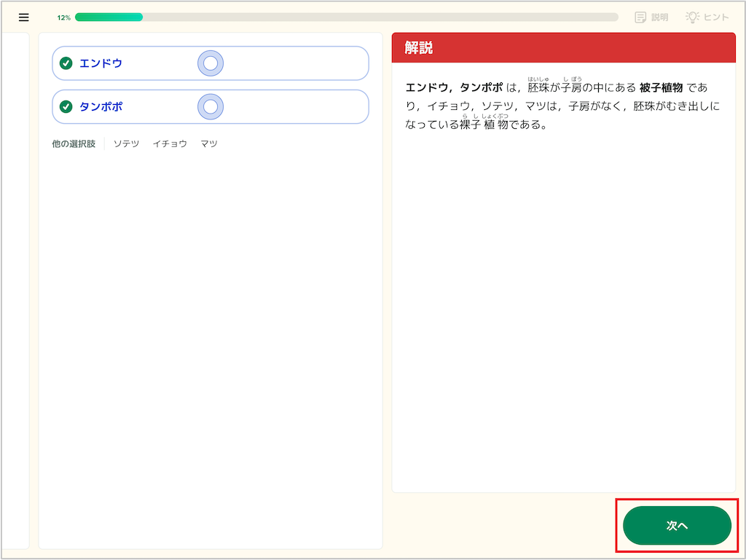Image resolution: width=746 pixels, height=560 pixels.
Task: Click the タンポポ answer text
Action: [x=101, y=106]
